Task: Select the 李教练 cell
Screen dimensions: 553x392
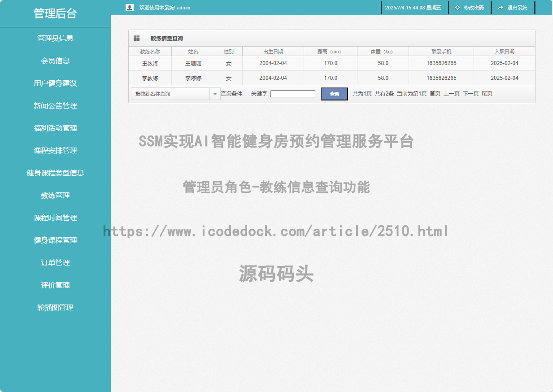Action: [x=150, y=78]
